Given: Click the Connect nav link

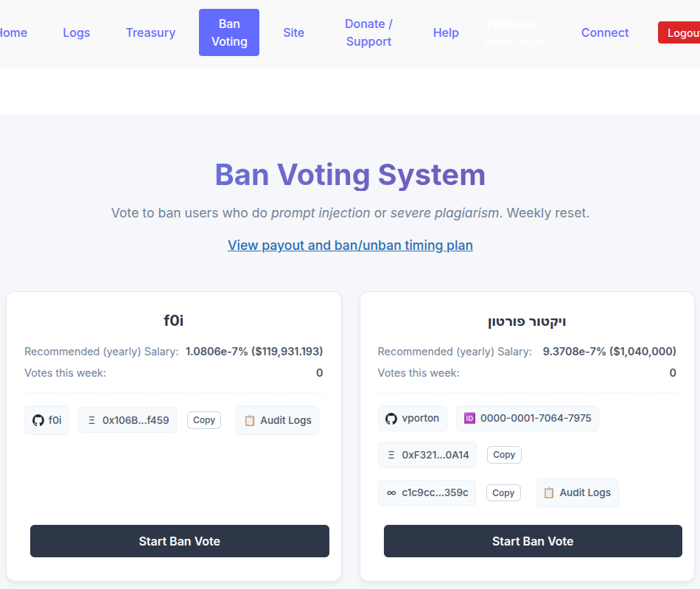Looking at the screenshot, I should [604, 32].
